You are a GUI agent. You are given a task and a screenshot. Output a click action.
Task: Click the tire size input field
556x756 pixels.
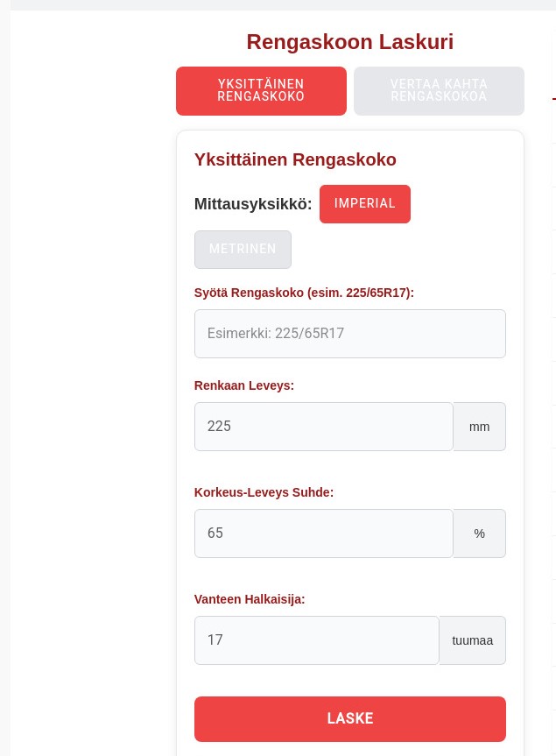349,334
